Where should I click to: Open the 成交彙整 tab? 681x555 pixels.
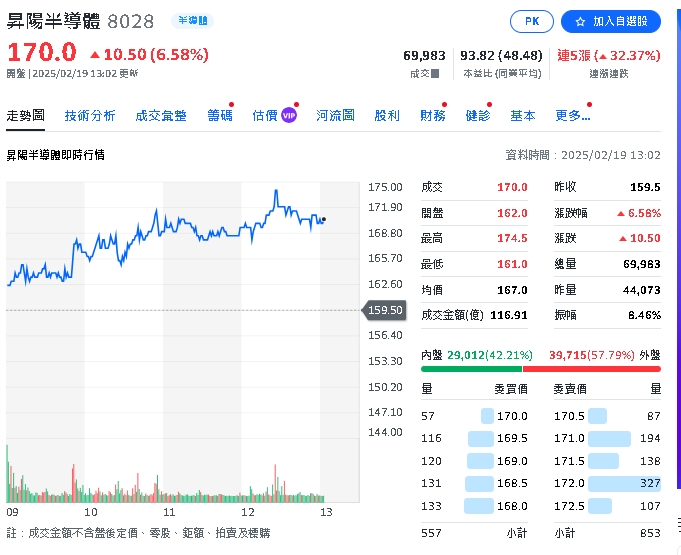(161, 116)
